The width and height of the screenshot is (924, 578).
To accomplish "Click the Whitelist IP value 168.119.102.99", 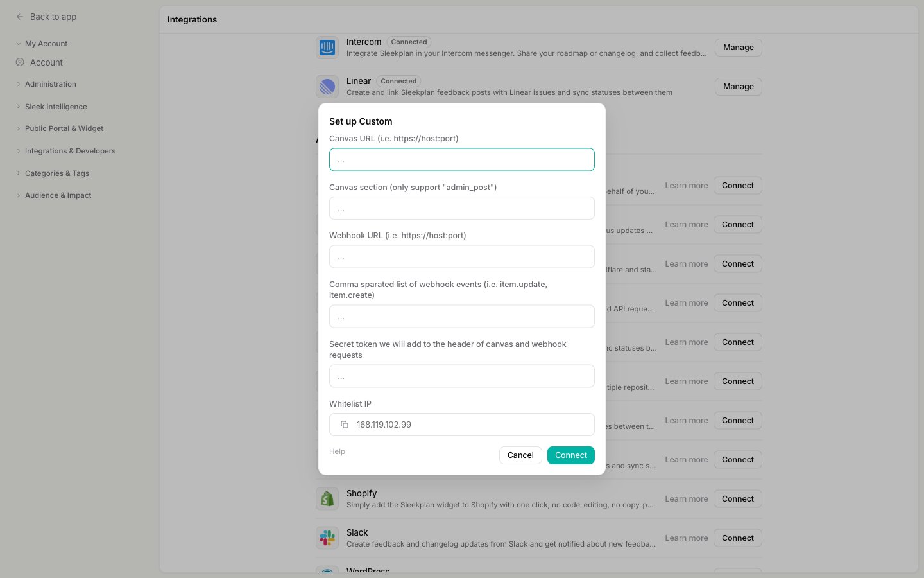I will click(384, 425).
